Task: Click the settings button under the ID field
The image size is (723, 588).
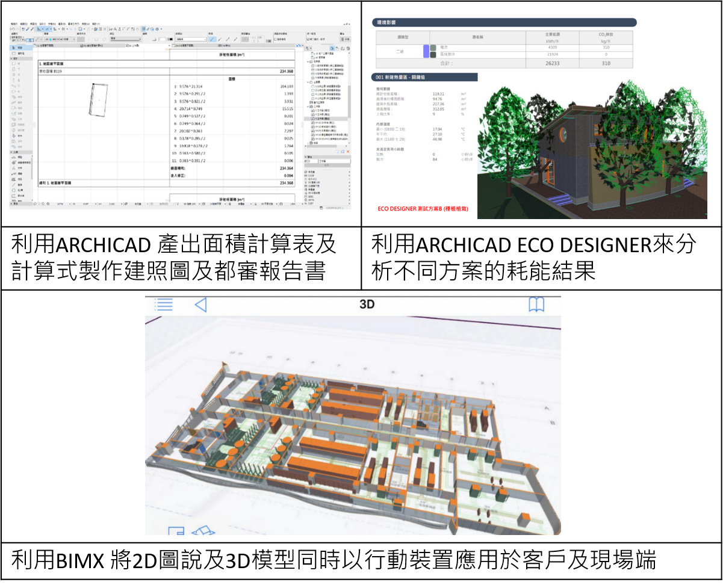Action: point(326,164)
